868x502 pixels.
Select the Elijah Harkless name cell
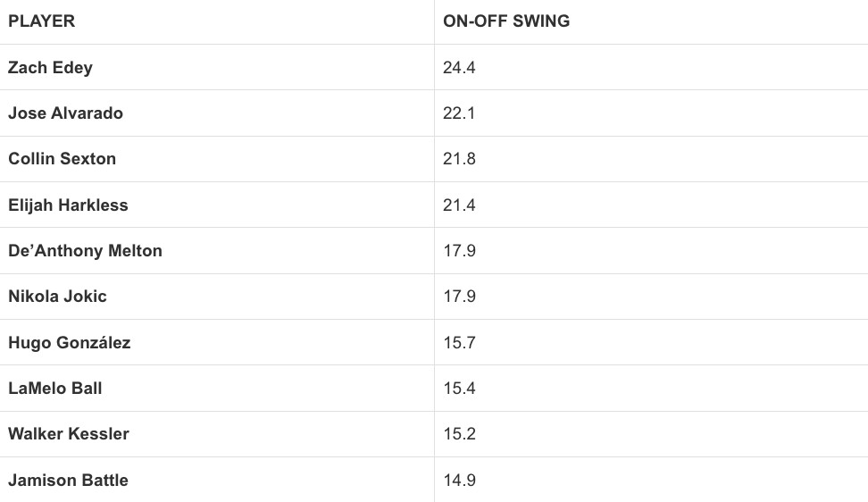pyautogui.click(x=69, y=205)
